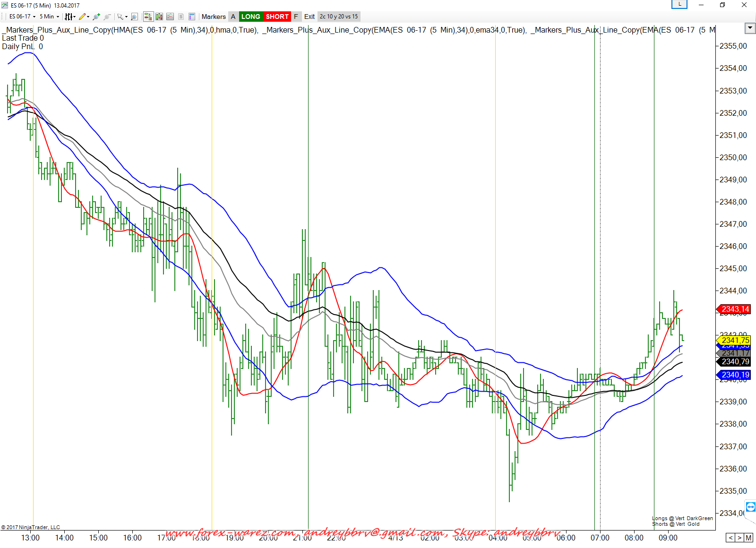
Task: Expand the 5 Min interval dropdown
Action: click(49, 17)
